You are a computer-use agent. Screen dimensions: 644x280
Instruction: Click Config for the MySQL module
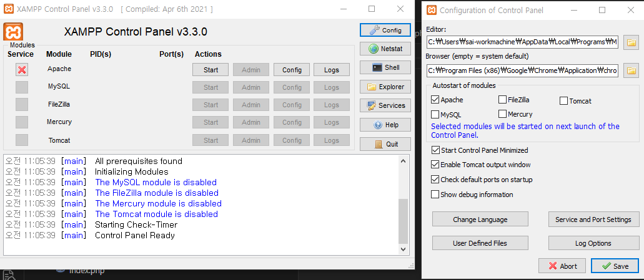[292, 87]
